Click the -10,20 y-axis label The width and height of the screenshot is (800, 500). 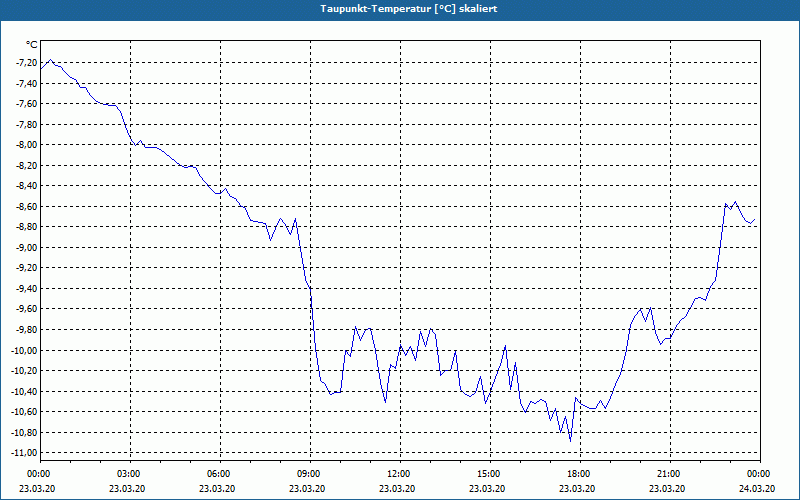pyautogui.click(x=25, y=371)
